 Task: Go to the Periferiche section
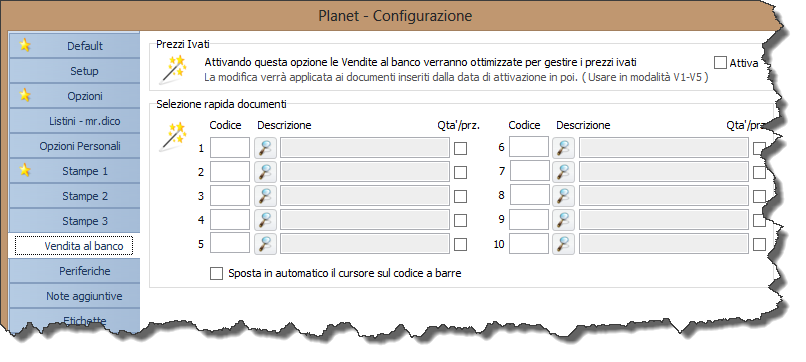tap(75, 271)
